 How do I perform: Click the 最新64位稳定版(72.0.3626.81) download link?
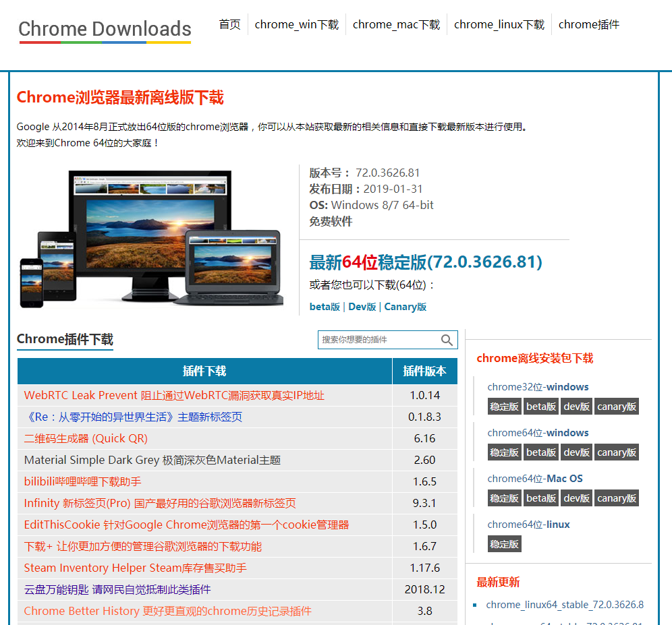(x=426, y=262)
